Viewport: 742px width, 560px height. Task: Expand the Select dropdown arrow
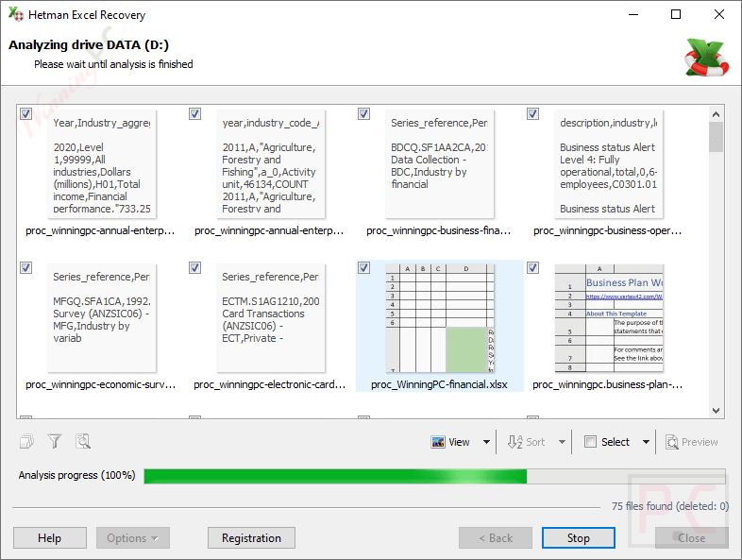point(646,442)
